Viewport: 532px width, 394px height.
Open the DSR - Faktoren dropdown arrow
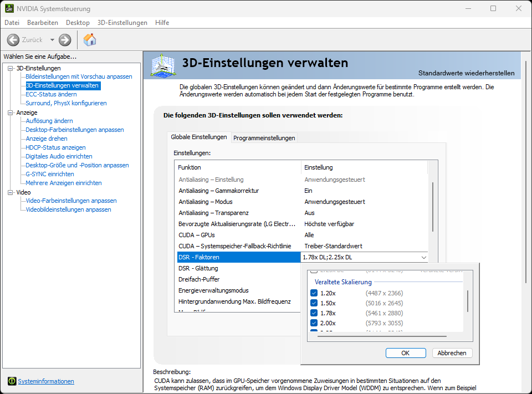coord(423,257)
